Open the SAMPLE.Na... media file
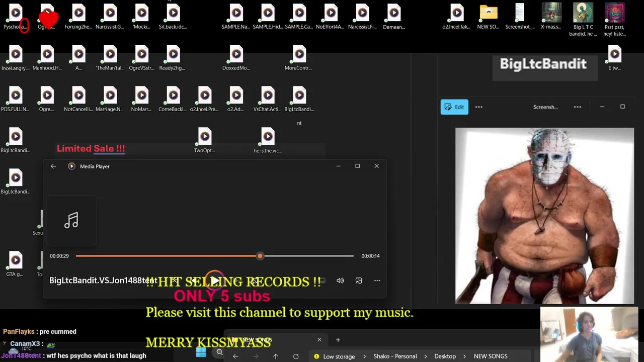Viewport: 644px width, 362px height. pos(236,17)
